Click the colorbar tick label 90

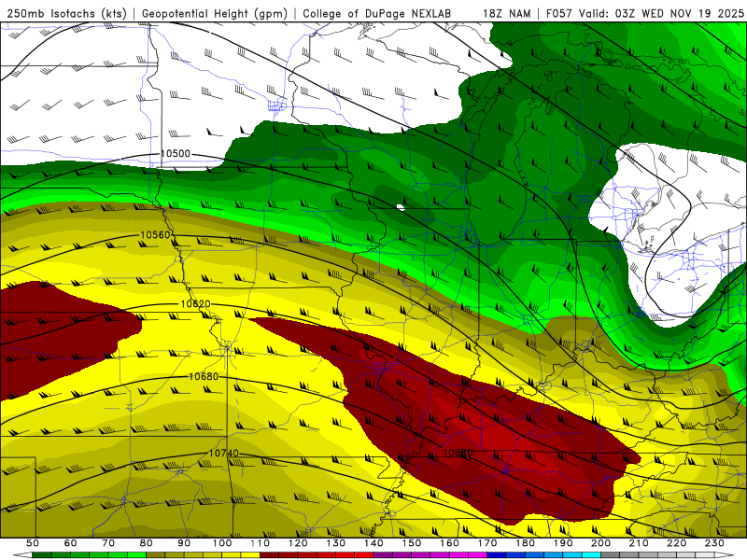pyautogui.click(x=184, y=543)
